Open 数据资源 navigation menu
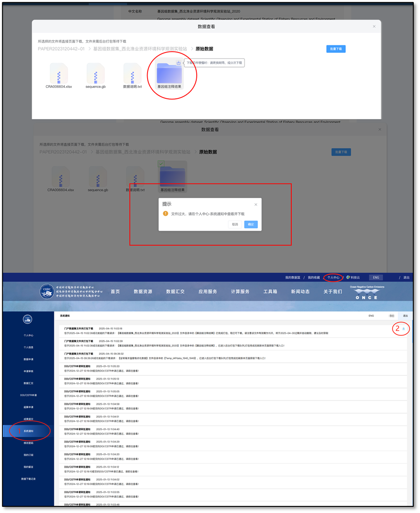Image resolution: width=420 pixels, height=513 pixels. point(143,292)
